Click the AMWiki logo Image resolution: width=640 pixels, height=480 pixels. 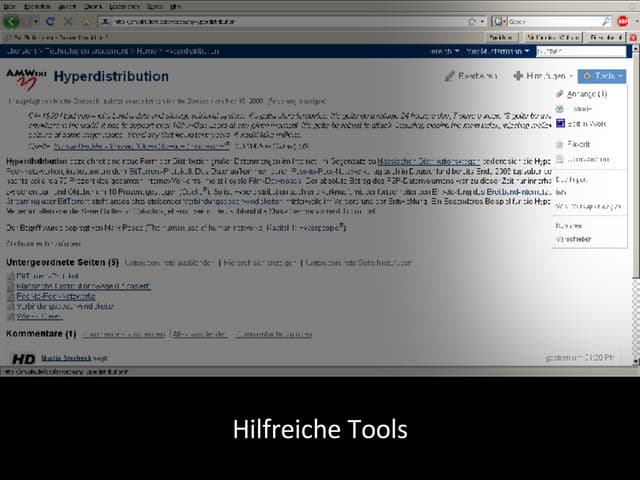26,79
